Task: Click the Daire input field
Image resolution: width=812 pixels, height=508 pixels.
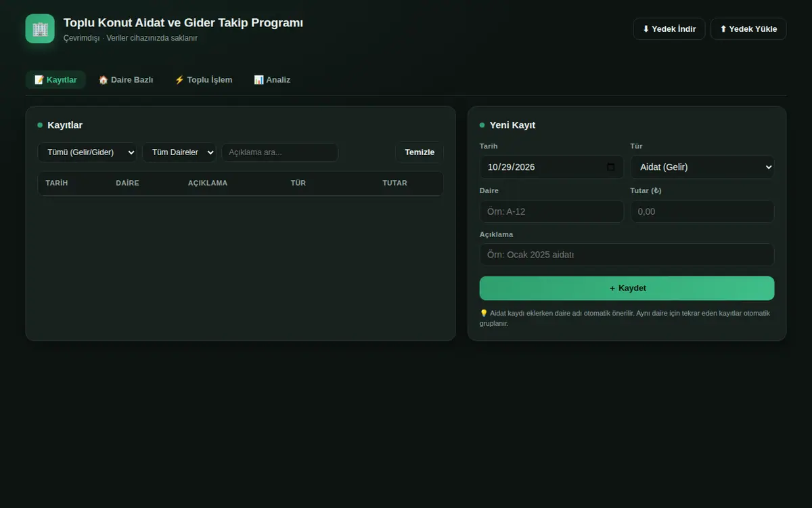Action: pyautogui.click(x=551, y=211)
